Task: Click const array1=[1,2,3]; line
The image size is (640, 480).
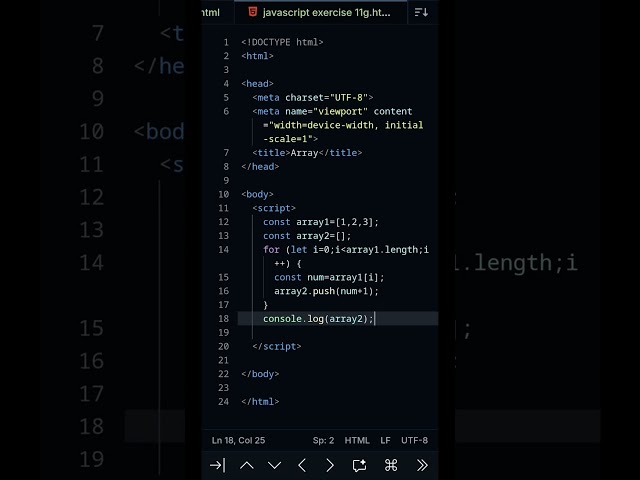Action: click(321, 222)
